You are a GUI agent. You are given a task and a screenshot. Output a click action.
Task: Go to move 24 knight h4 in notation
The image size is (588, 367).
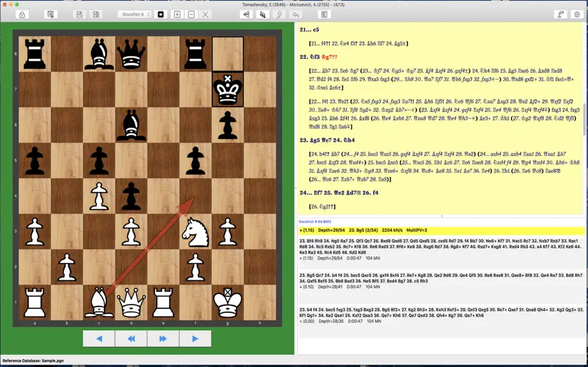[x=343, y=140]
